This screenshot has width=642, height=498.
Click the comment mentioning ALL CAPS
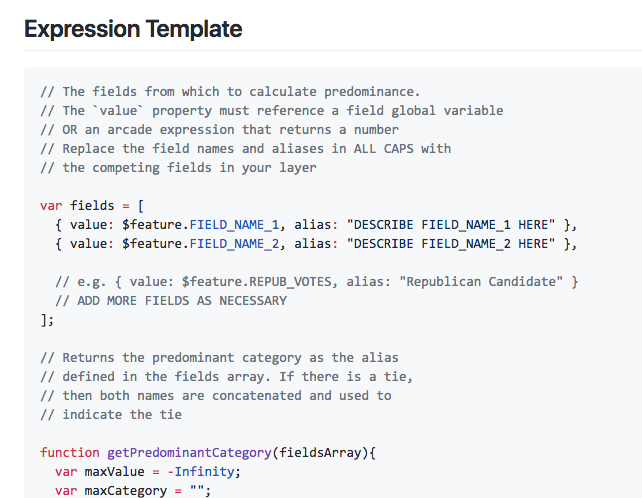[x=245, y=148]
